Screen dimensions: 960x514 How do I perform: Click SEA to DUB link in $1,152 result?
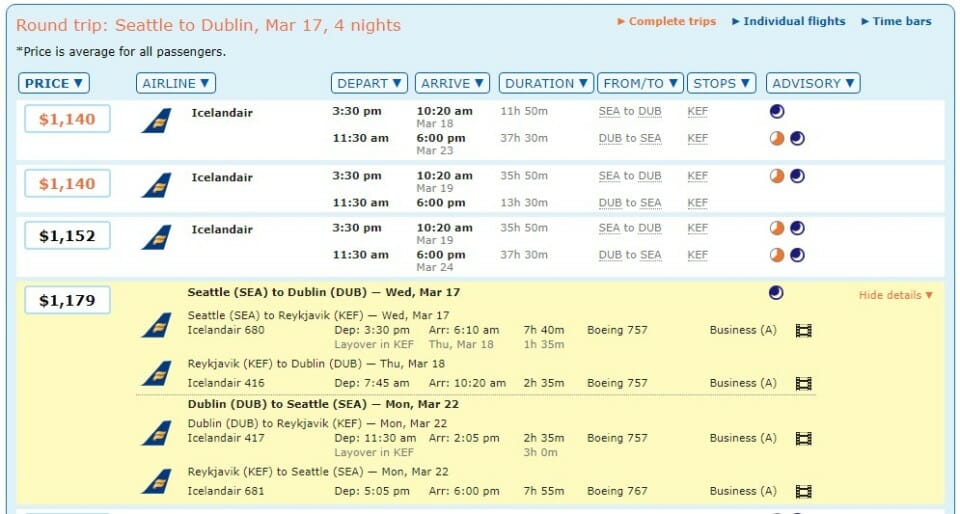pyautogui.click(x=630, y=228)
